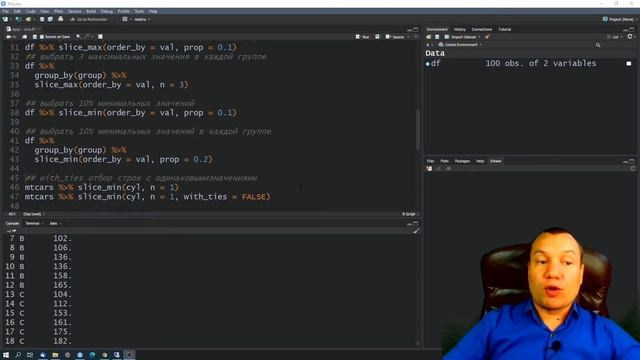Maximize the Source editor pane
The height and width of the screenshot is (360, 640).
click(x=416, y=29)
